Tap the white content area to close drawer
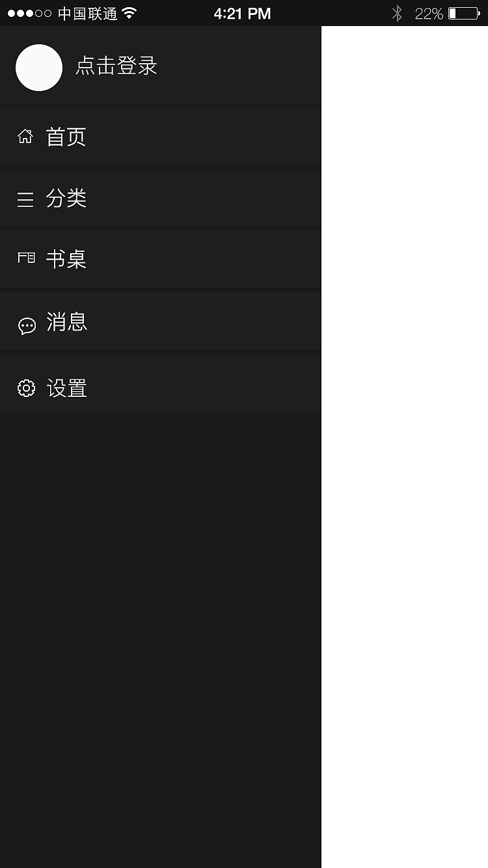This screenshot has width=488, height=868. [x=405, y=447]
